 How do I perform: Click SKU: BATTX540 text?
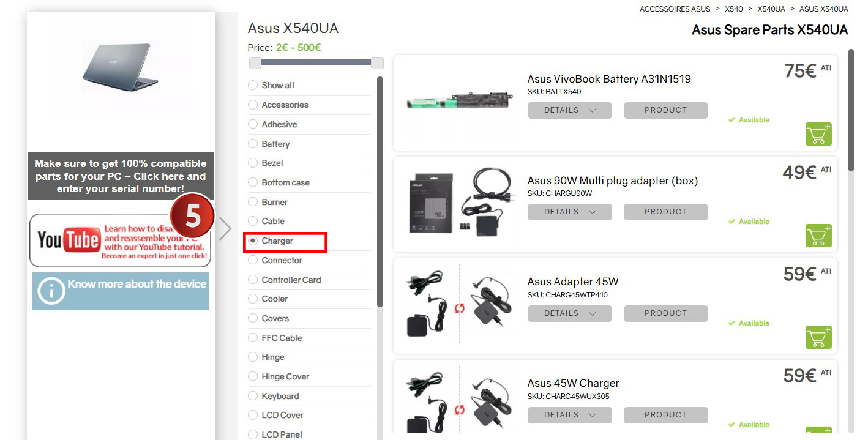click(x=554, y=92)
